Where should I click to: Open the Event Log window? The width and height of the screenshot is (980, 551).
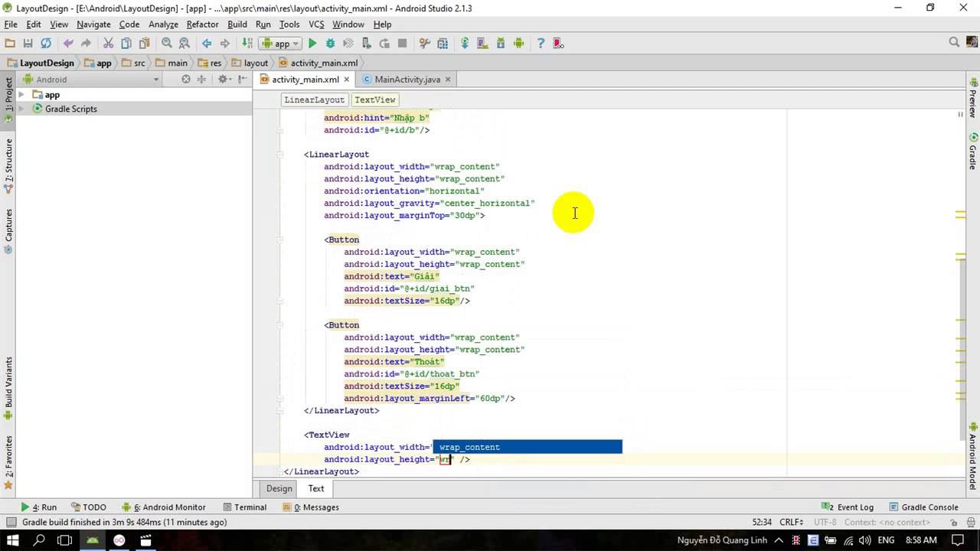coord(848,507)
